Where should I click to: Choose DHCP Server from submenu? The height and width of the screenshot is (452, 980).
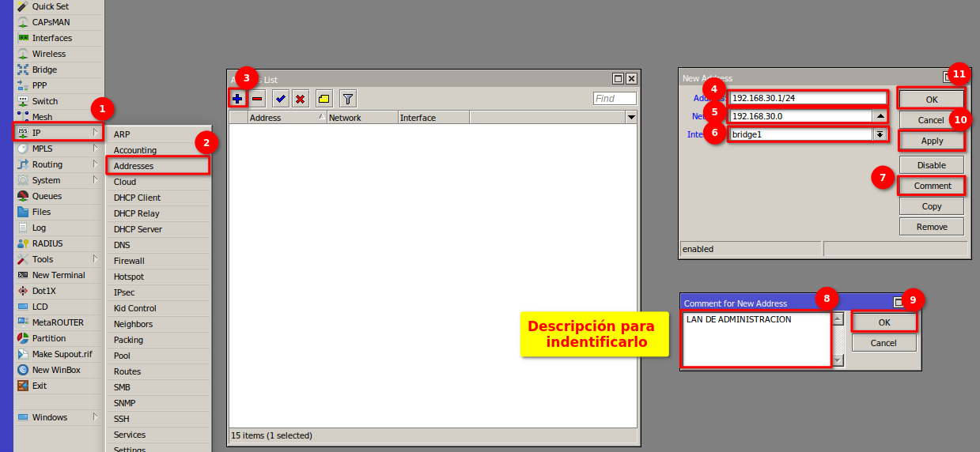[x=138, y=229]
